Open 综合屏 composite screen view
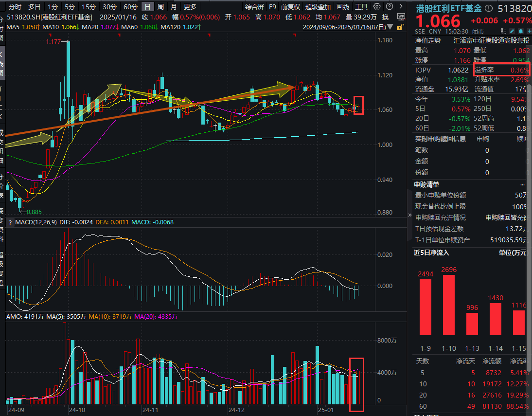The image size is (532, 416). pyautogui.click(x=254, y=7)
